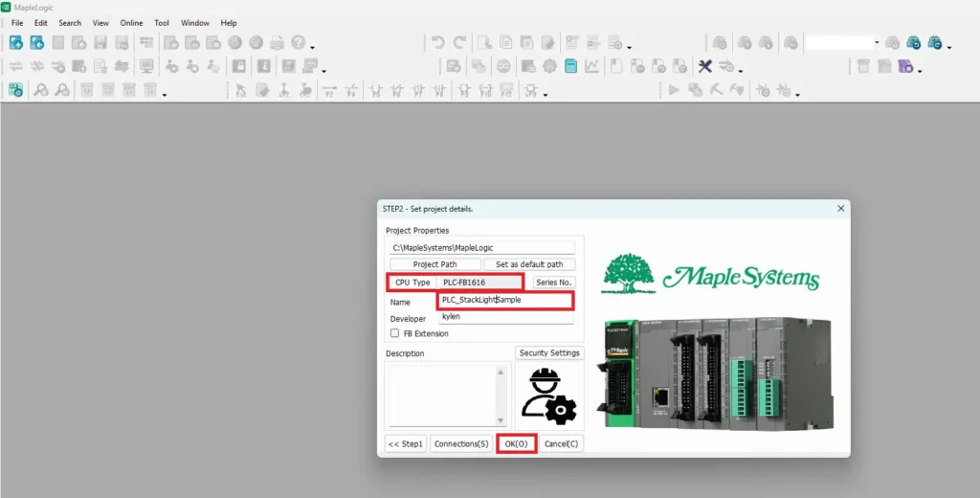Open the Search menu
The image size is (980, 498).
click(x=70, y=23)
